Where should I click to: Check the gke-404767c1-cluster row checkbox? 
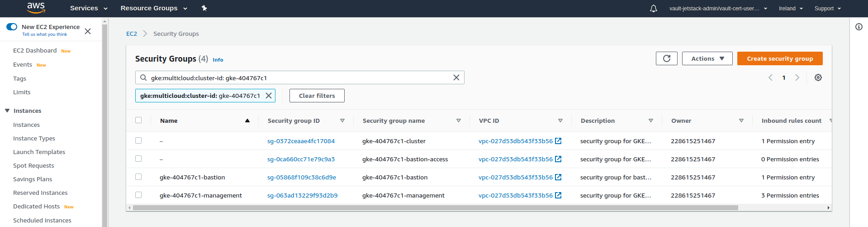[x=138, y=140]
